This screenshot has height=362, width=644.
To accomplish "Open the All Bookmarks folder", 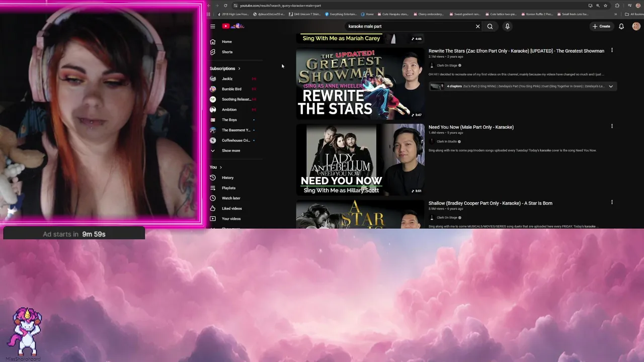I will pyautogui.click(x=633, y=14).
